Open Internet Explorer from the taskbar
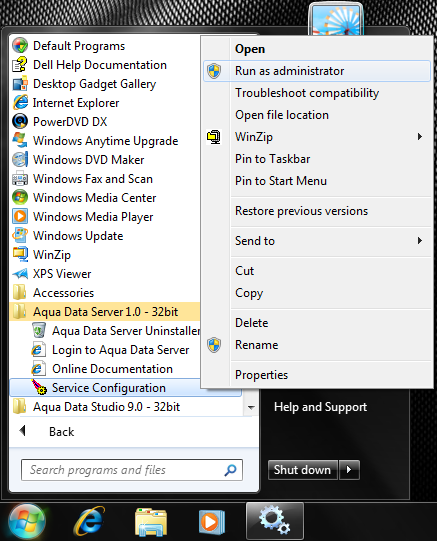This screenshot has width=437, height=541. [89, 521]
